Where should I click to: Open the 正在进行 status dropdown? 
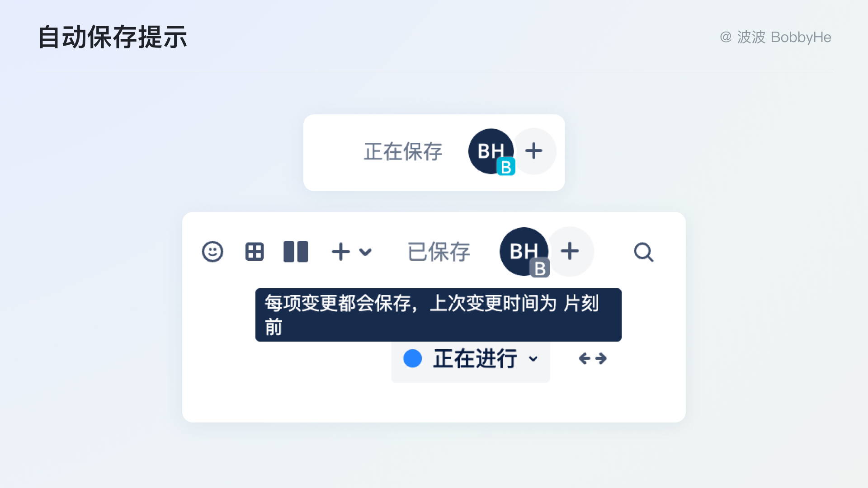coord(471,359)
